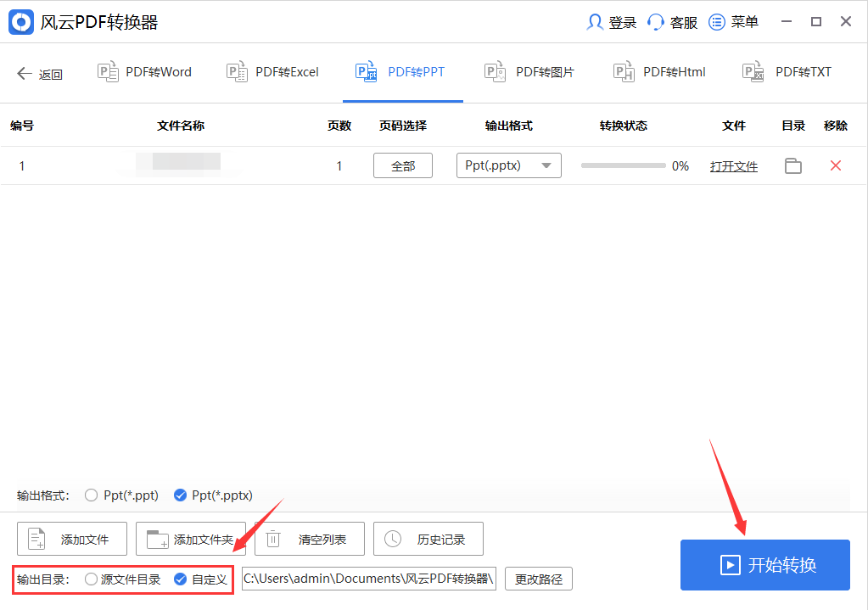
Task: Click 返回 text
Action: 50,74
